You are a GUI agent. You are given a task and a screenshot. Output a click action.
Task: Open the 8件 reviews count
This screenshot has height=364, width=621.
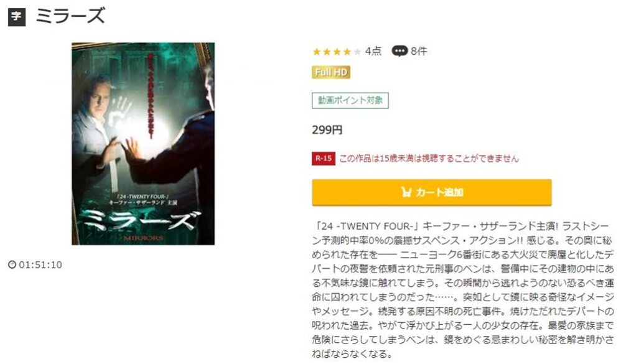pyautogui.click(x=419, y=51)
